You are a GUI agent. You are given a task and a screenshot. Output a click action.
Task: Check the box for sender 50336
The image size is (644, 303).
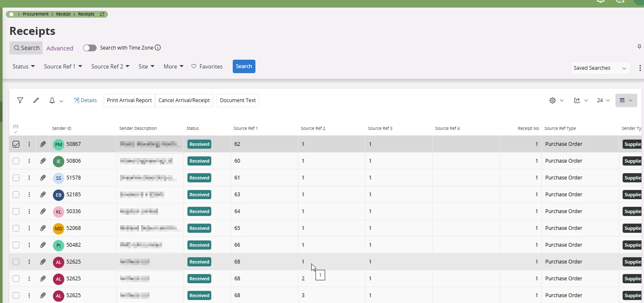(16, 211)
